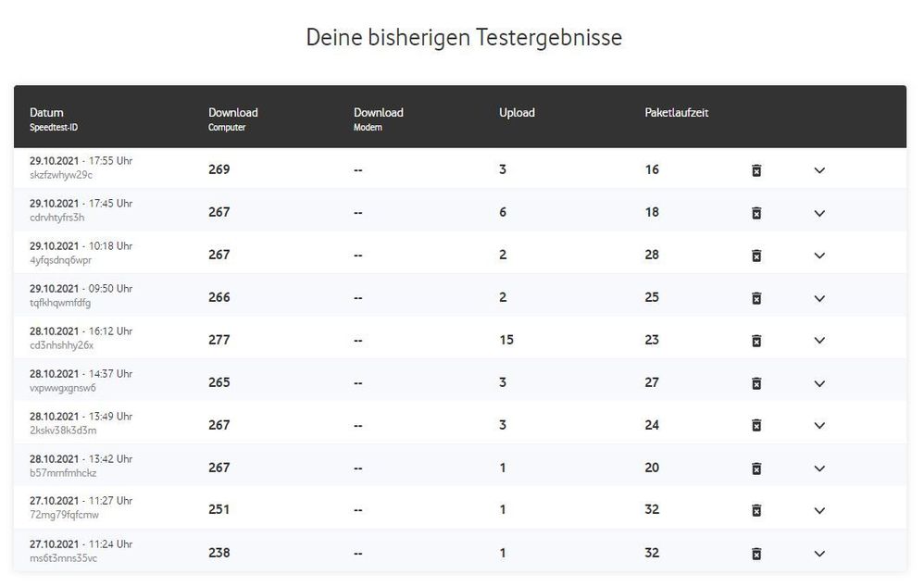Select the Speedtest-ID cdrvhtyfrs3h
The height and width of the screenshot is (587, 924).
point(57,218)
